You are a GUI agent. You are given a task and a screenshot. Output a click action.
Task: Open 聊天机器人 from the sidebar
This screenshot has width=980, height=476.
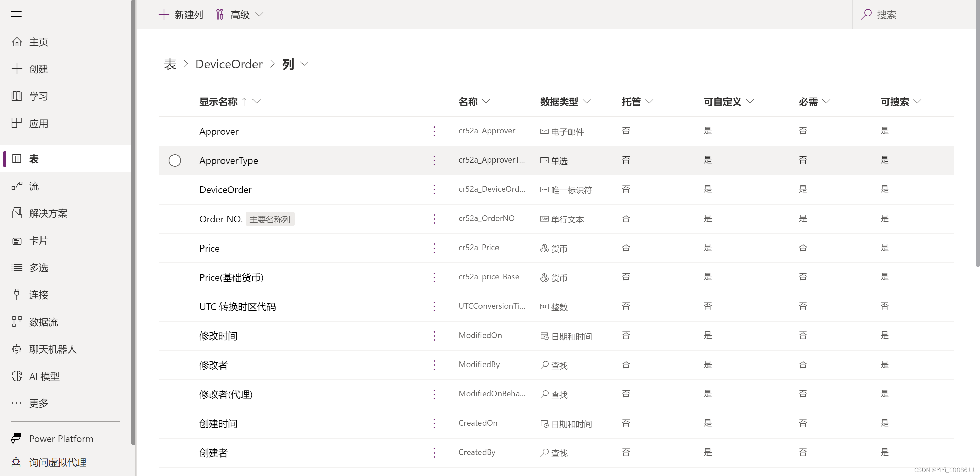pyautogui.click(x=52, y=349)
